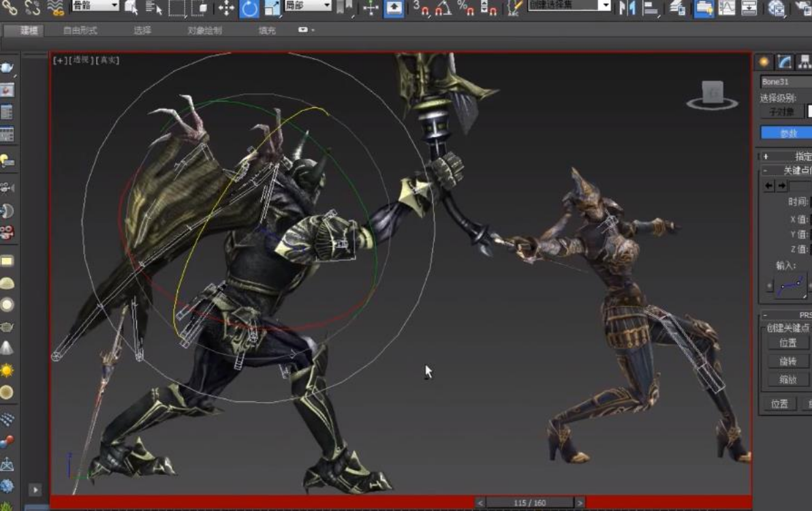Screen dimensions: 812x511
Task: Open the 局部 reference coordinate dropdown
Action: click(308, 5)
